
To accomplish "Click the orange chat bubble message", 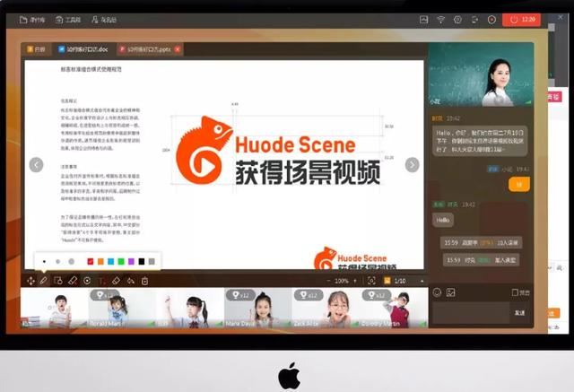I will click(519, 185).
